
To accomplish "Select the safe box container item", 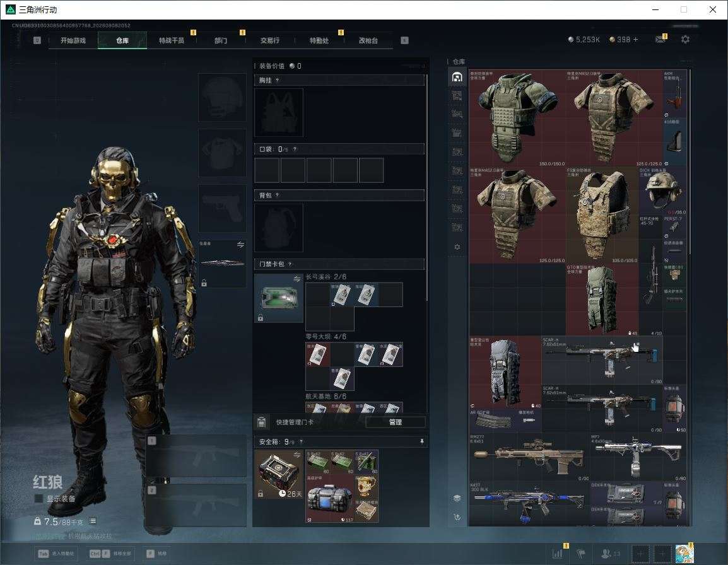I will pyautogui.click(x=279, y=474).
